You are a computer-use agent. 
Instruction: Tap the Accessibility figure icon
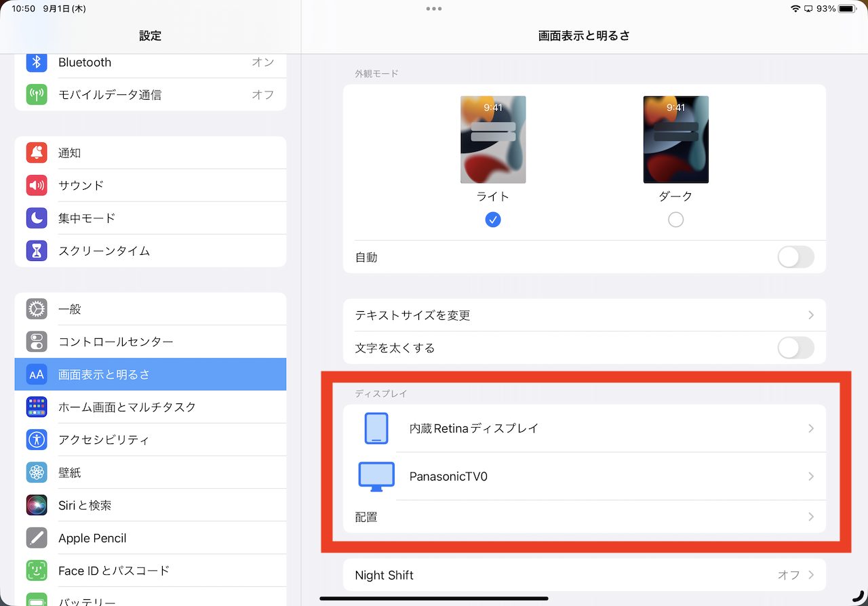coord(37,439)
